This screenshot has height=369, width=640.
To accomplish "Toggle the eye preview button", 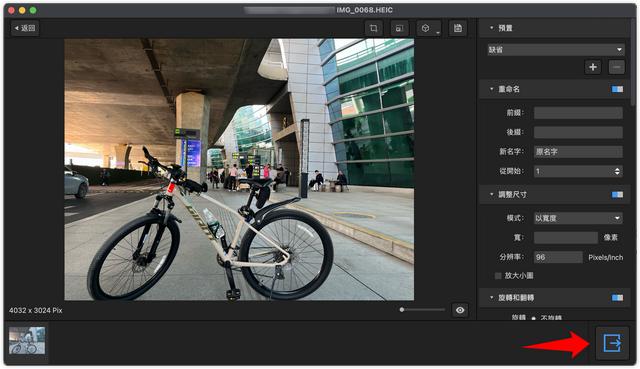I will [460, 310].
